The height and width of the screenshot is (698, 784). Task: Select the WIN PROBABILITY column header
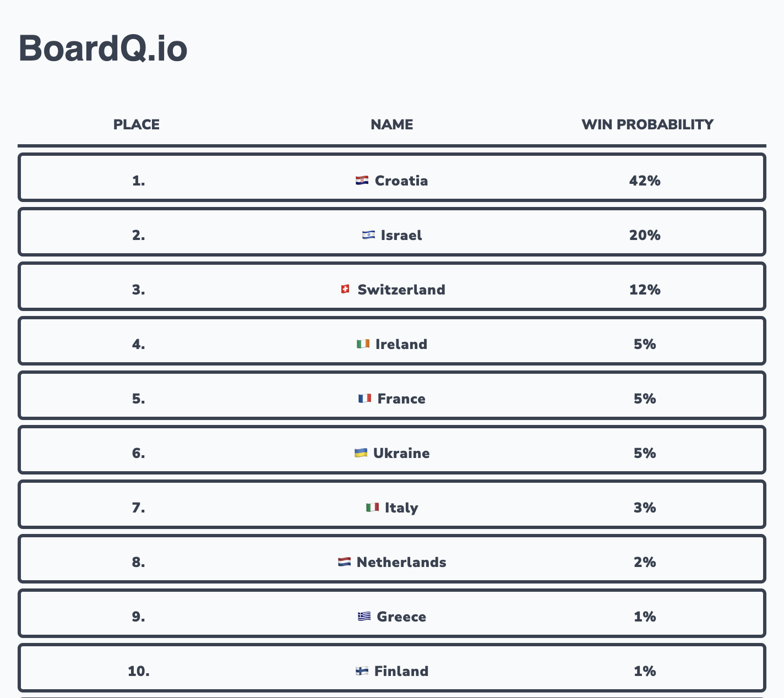pos(647,124)
